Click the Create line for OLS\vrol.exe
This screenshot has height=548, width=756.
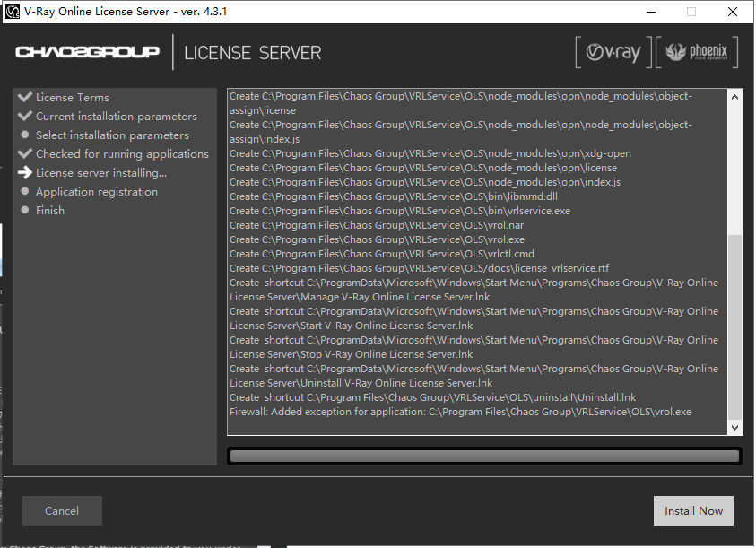click(x=377, y=239)
